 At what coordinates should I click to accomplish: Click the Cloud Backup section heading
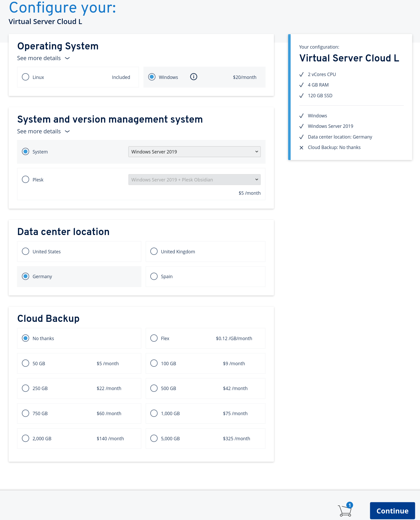(48, 318)
